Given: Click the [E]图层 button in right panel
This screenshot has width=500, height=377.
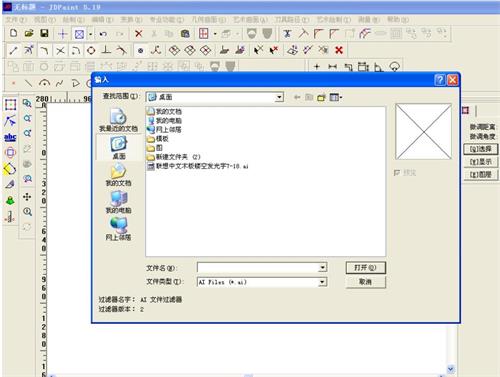Looking at the screenshot, I should pyautogui.click(x=481, y=174).
